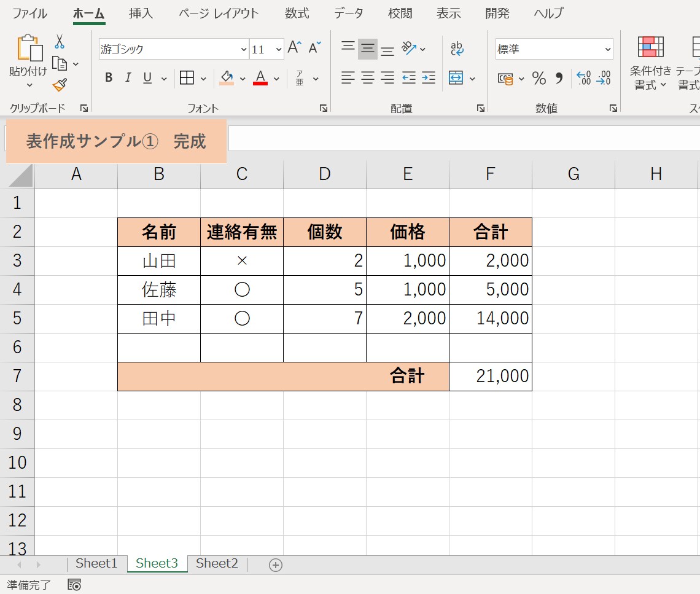Increase font size with large A icon
The width and height of the screenshot is (700, 594).
point(295,47)
